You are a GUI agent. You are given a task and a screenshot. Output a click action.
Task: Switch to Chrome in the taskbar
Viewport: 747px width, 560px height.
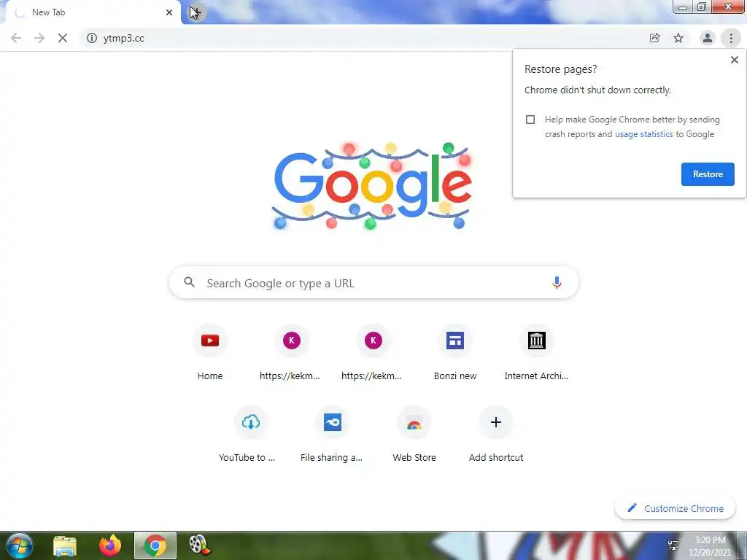(x=155, y=545)
